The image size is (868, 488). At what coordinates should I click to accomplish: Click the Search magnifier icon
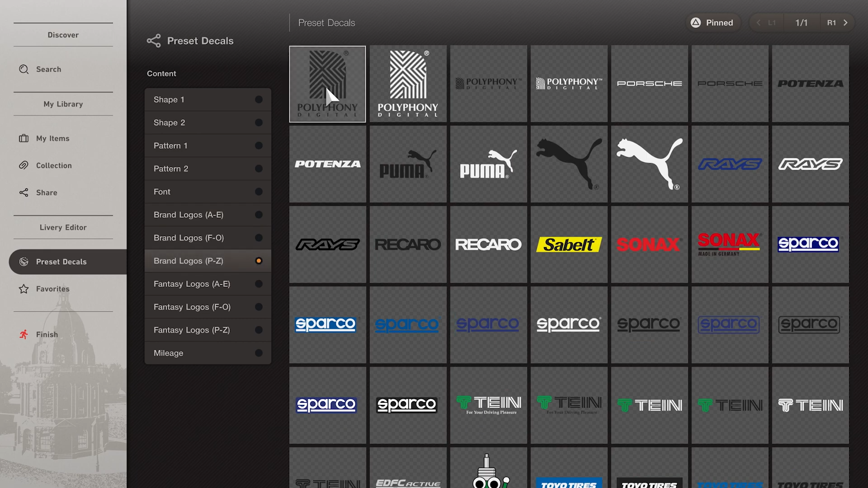pos(24,69)
